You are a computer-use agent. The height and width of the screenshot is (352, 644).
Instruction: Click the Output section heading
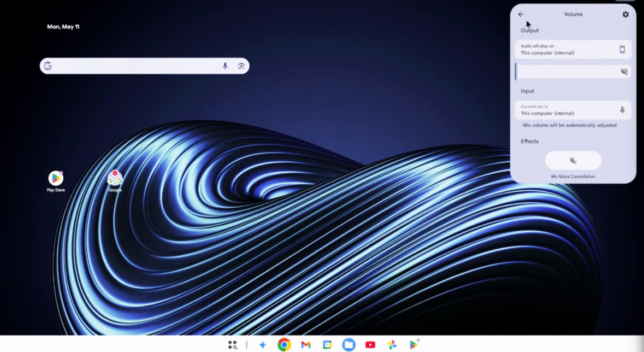coord(529,31)
